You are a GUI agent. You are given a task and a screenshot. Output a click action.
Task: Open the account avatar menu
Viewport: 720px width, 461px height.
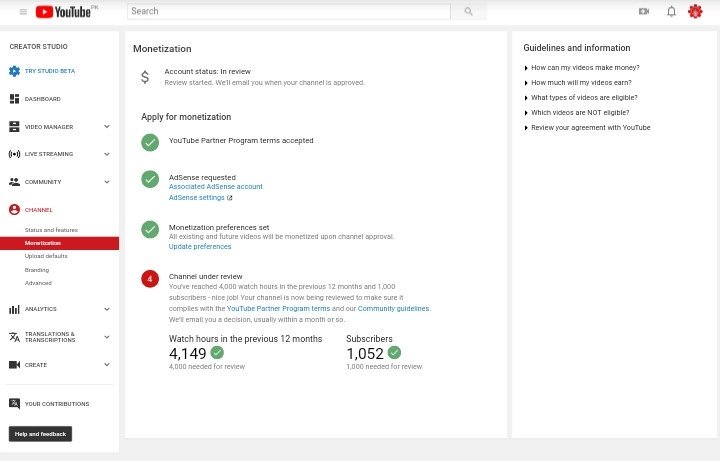coord(695,11)
